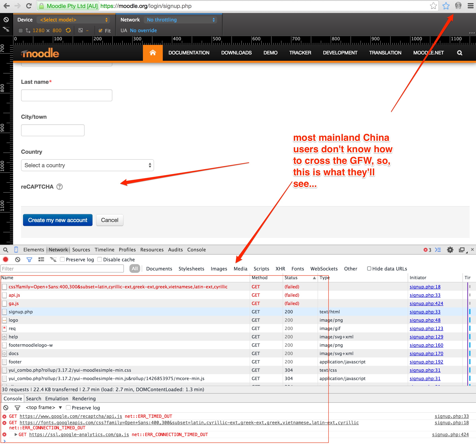476x448 pixels.
Task: Click the browser forward arrow
Action: pyautogui.click(x=17, y=6)
